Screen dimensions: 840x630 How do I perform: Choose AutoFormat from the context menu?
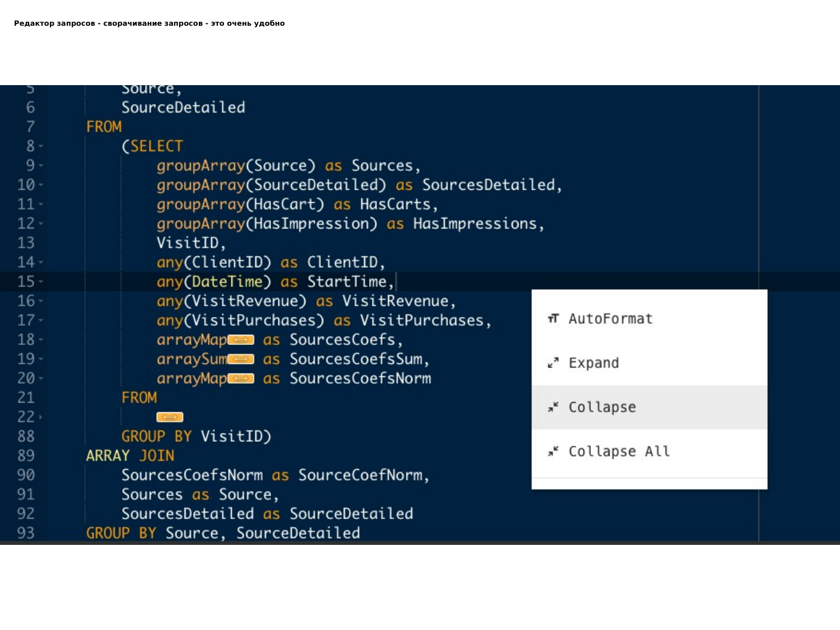coord(610,319)
